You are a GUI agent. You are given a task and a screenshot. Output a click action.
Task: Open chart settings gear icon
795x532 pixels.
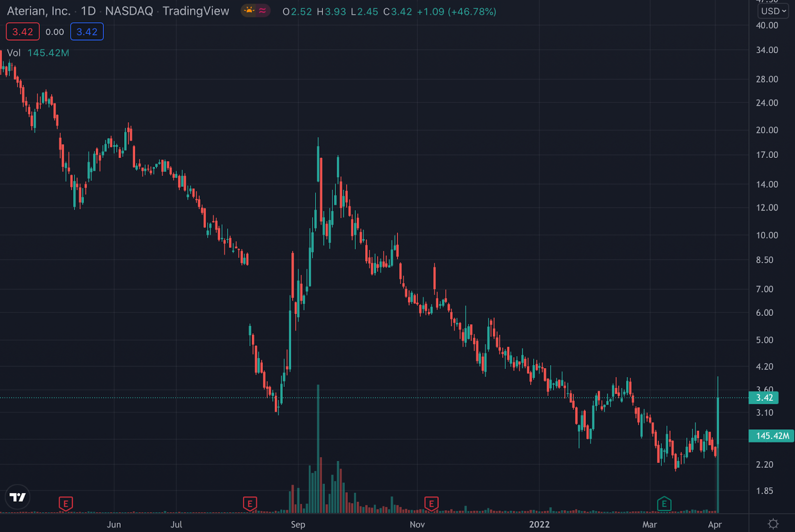click(773, 524)
